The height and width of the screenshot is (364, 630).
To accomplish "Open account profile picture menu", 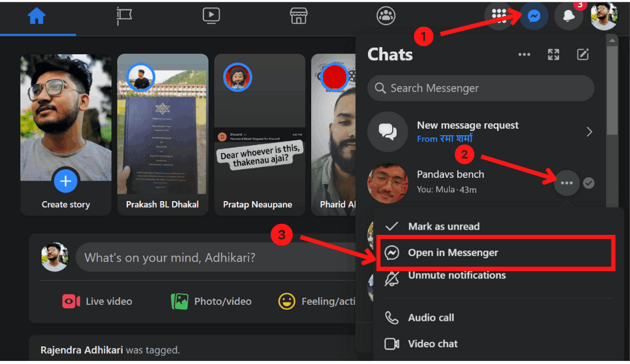I will coord(604,16).
